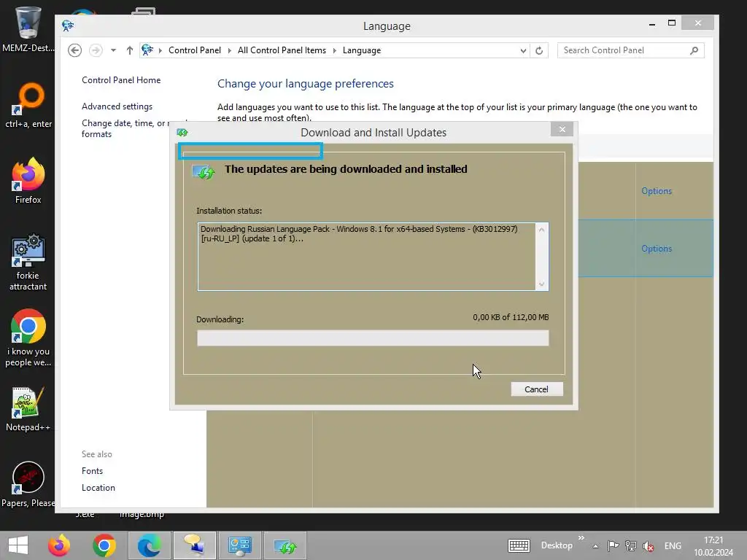The width and height of the screenshot is (747, 560).
Task: Refresh the Language control panel page
Action: 539,50
